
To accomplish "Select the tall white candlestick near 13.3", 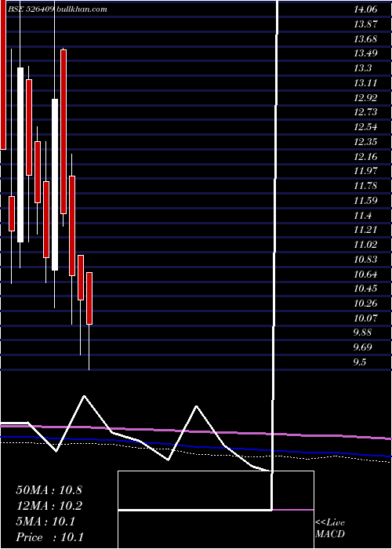I will pos(20,155).
